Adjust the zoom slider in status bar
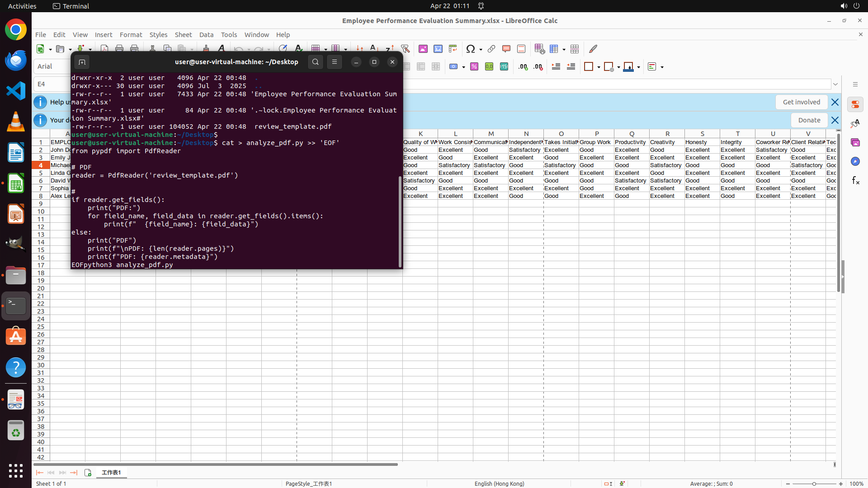This screenshot has width=868, height=488. click(x=814, y=483)
